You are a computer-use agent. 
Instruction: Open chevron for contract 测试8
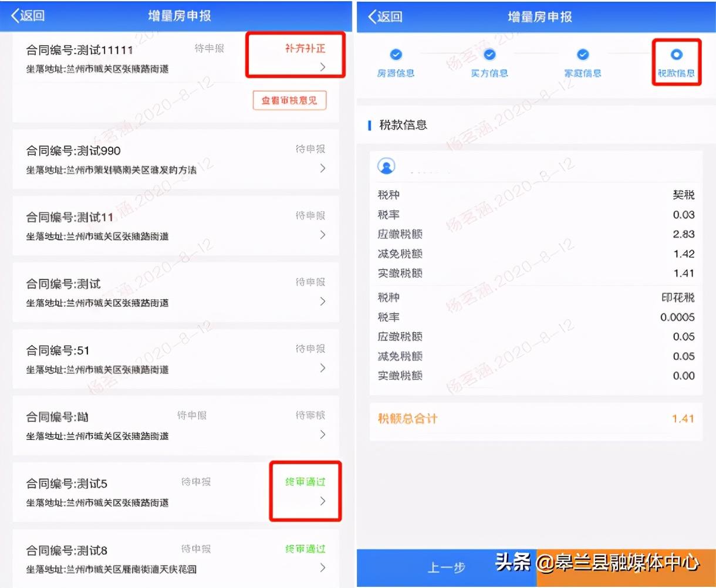click(x=323, y=567)
